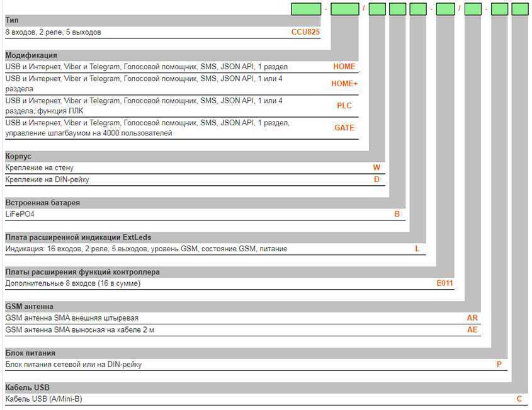Screen dimensions: 532x410
Task: Click the Кабель USB (A/Mini-B) row
Action: click(44, 399)
